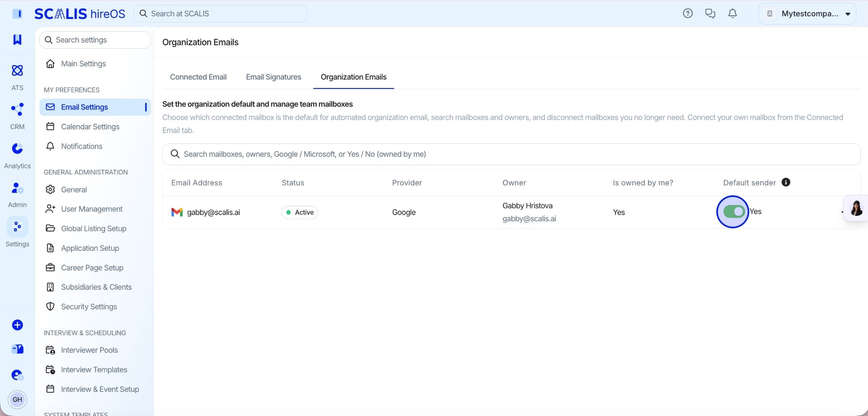Expand the Mytestcompa... company dropdown
868x416 pixels.
[x=807, y=14]
